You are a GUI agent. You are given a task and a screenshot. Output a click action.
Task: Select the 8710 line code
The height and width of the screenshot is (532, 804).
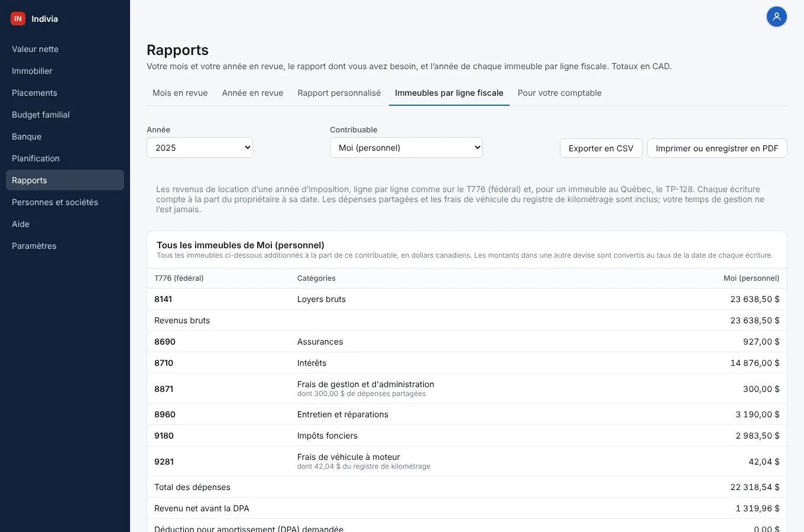(x=164, y=363)
